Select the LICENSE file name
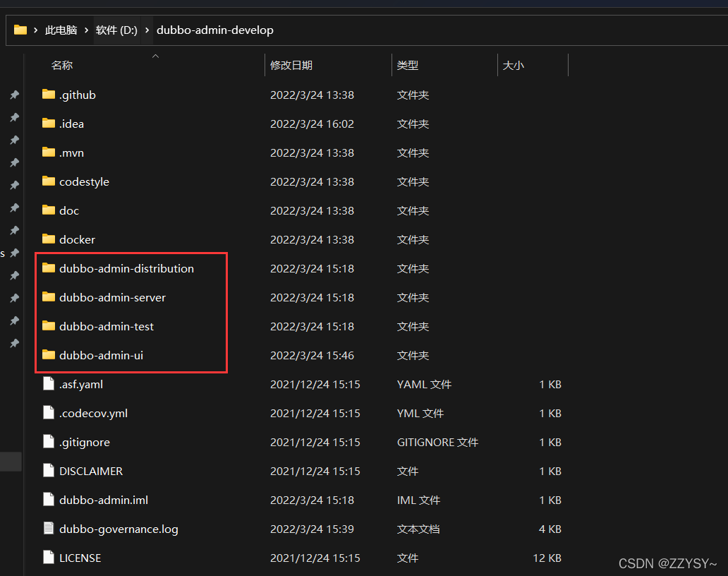728x576 pixels. pos(80,558)
